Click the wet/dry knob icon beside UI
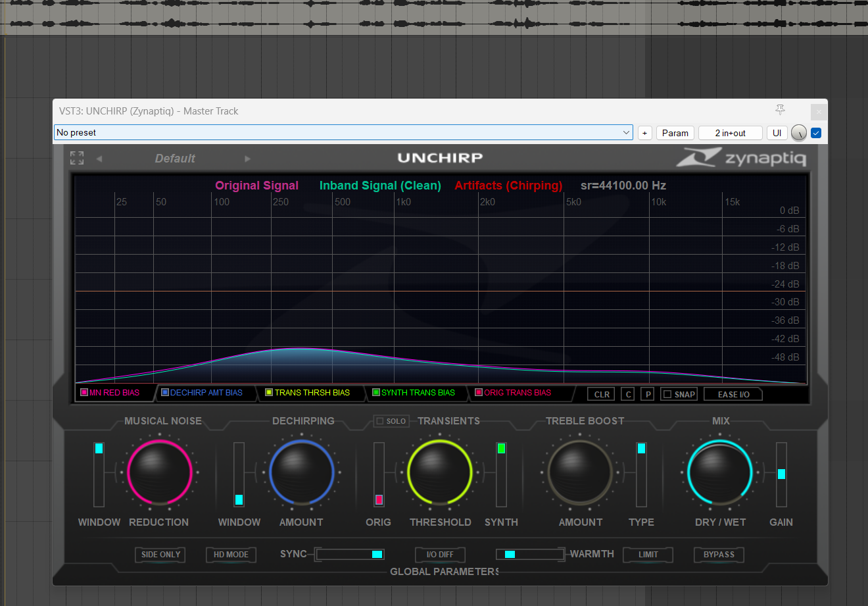 click(x=798, y=133)
